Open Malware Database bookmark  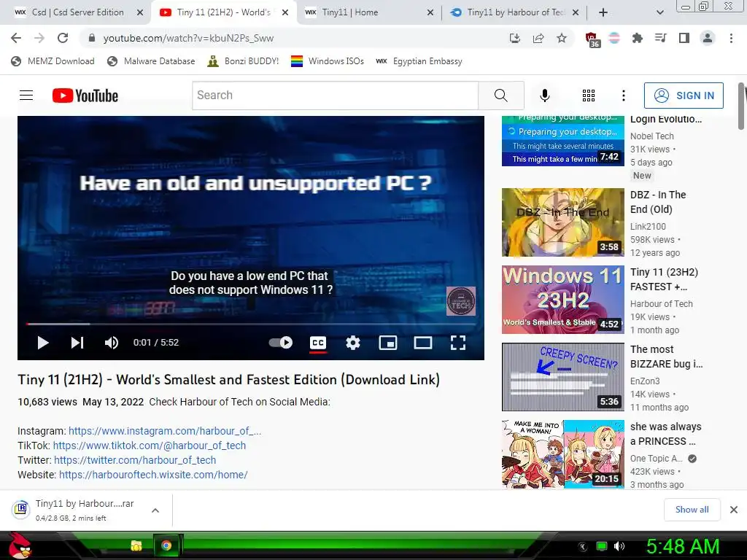click(x=151, y=61)
